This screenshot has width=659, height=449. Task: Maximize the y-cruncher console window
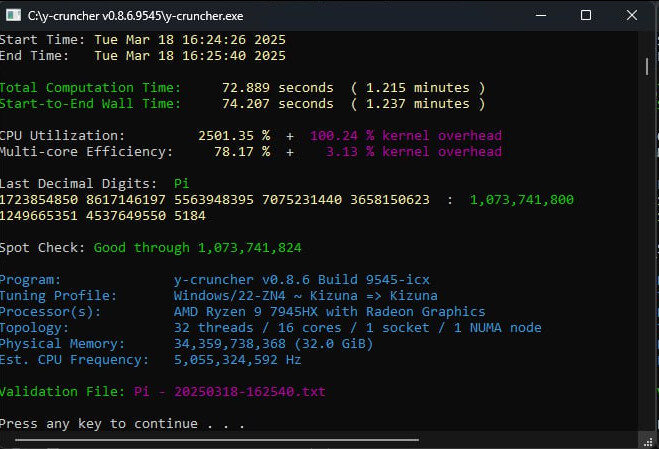586,15
